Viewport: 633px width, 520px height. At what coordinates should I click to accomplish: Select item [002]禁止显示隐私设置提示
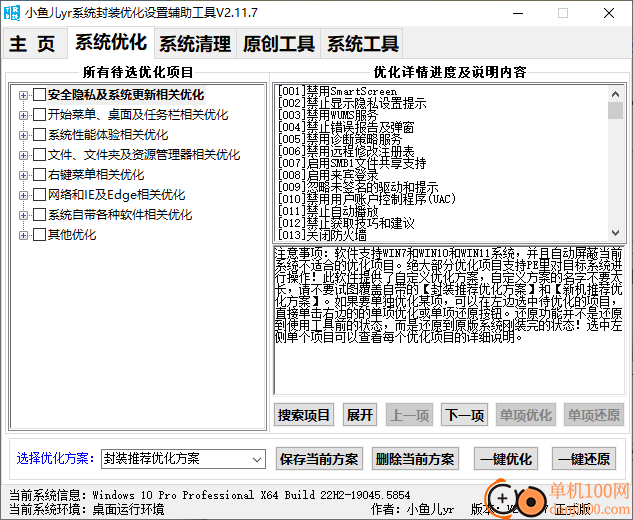coord(352,103)
